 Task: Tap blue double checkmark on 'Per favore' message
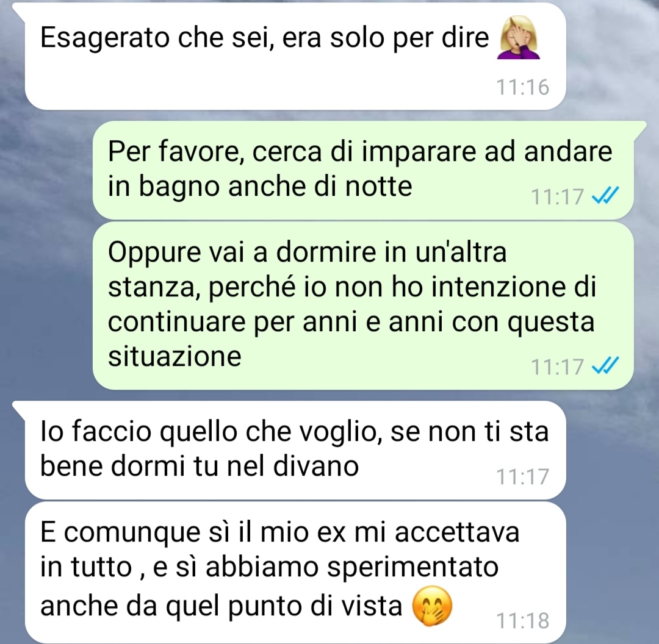605,195
